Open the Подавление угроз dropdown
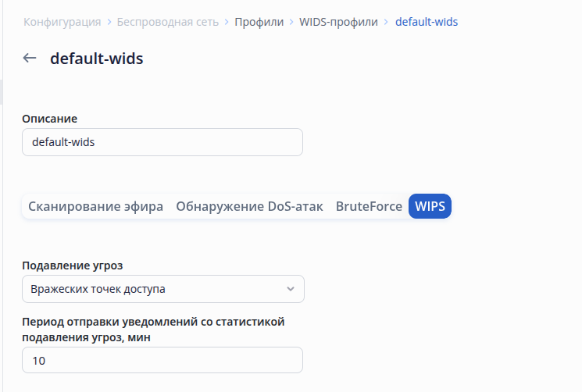The height and width of the screenshot is (392, 582). point(162,290)
